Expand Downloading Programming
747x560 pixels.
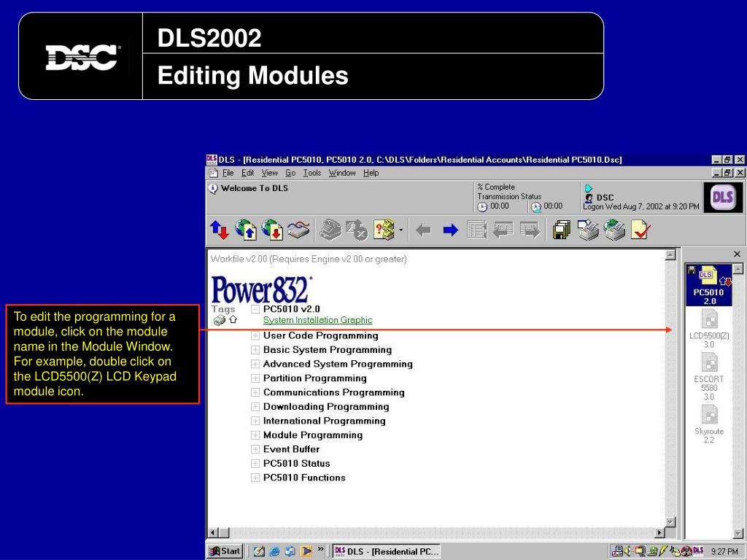tap(255, 407)
